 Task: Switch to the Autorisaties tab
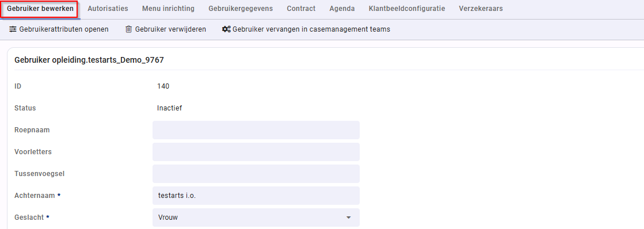pyautogui.click(x=108, y=9)
